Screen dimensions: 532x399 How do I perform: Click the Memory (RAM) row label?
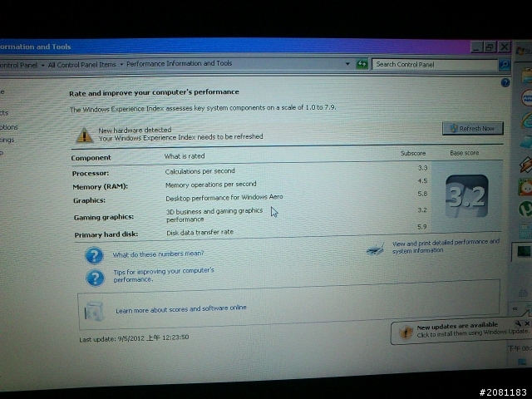pos(100,186)
